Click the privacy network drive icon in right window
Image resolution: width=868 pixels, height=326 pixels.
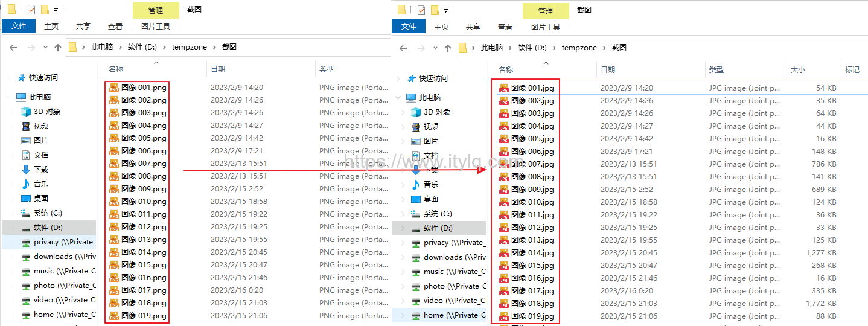(x=416, y=243)
